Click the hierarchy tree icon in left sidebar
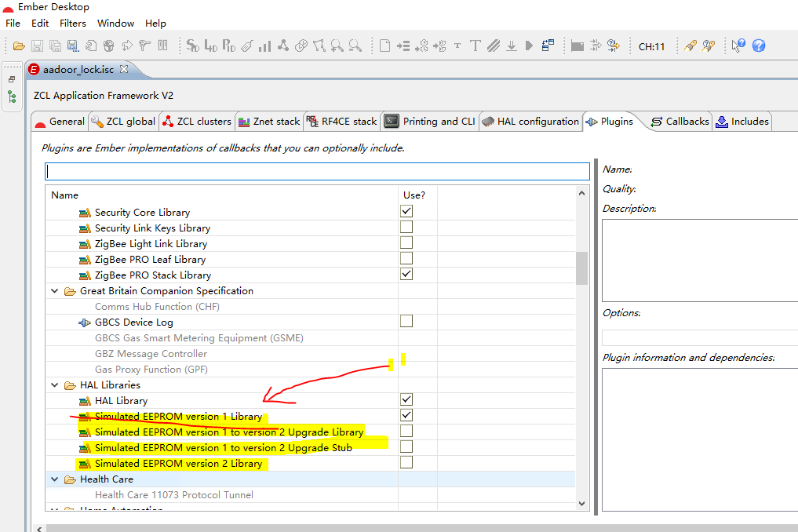 [x=12, y=97]
